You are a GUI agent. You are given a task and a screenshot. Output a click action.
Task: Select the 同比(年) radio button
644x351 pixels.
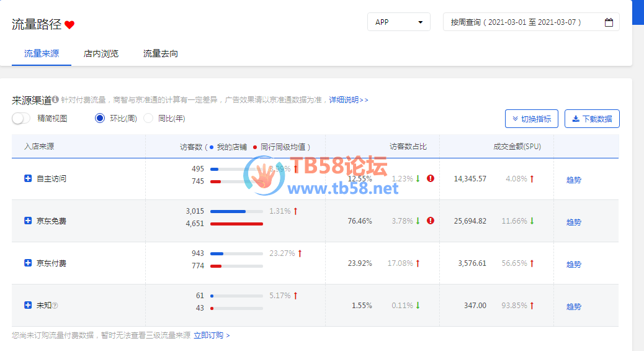point(148,119)
